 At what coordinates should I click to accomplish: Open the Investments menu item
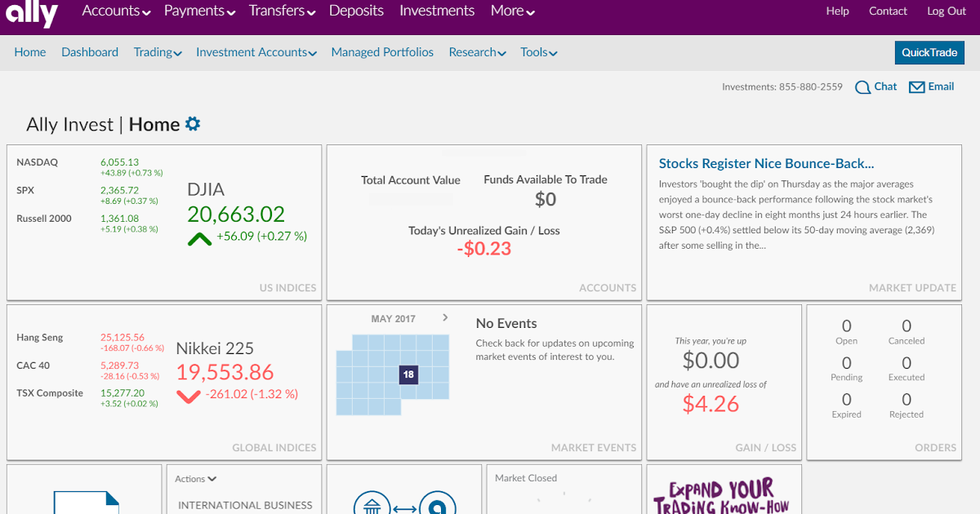[437, 11]
